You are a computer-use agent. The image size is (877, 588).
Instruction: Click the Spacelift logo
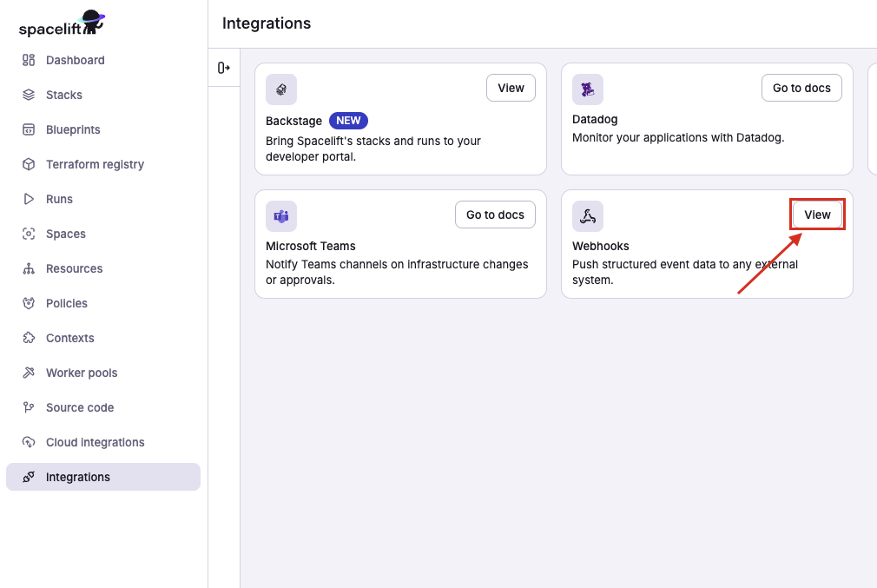coord(61,24)
